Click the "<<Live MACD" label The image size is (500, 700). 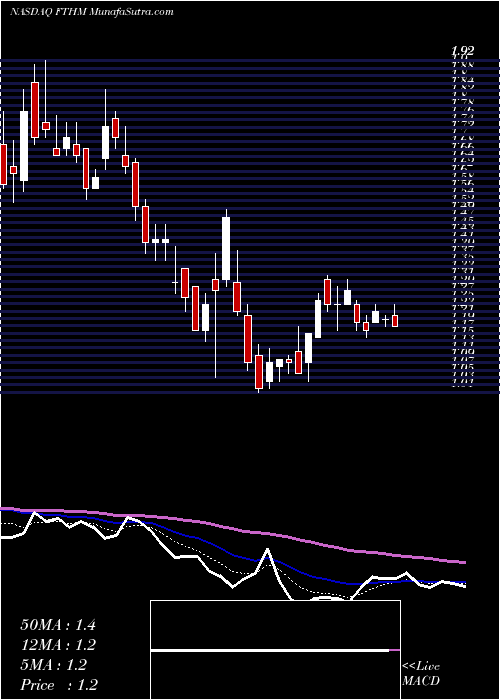point(421,674)
